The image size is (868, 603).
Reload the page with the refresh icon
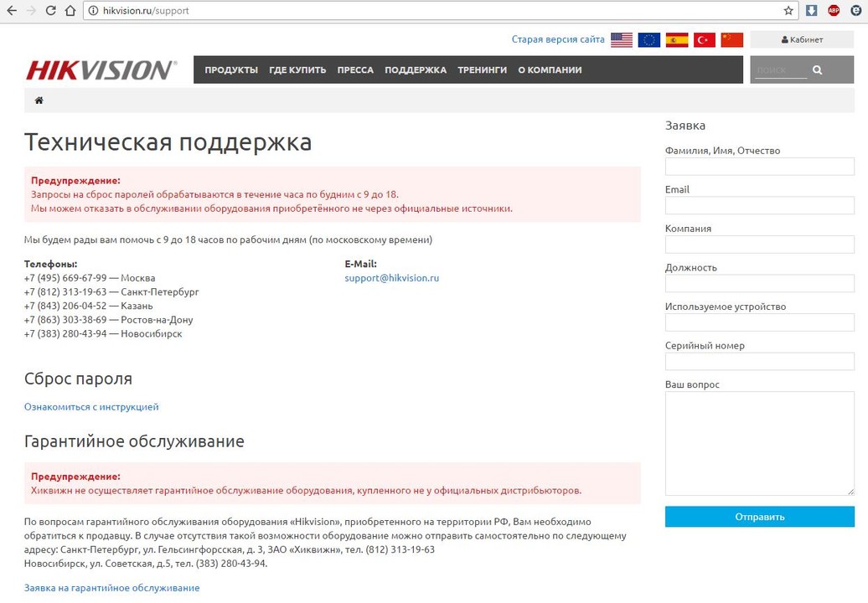50,11
